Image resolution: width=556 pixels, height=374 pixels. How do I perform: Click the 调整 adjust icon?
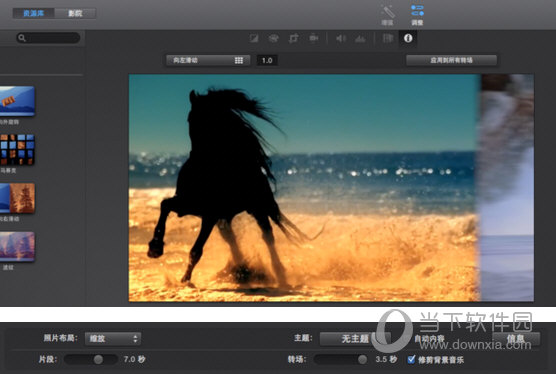(x=417, y=13)
